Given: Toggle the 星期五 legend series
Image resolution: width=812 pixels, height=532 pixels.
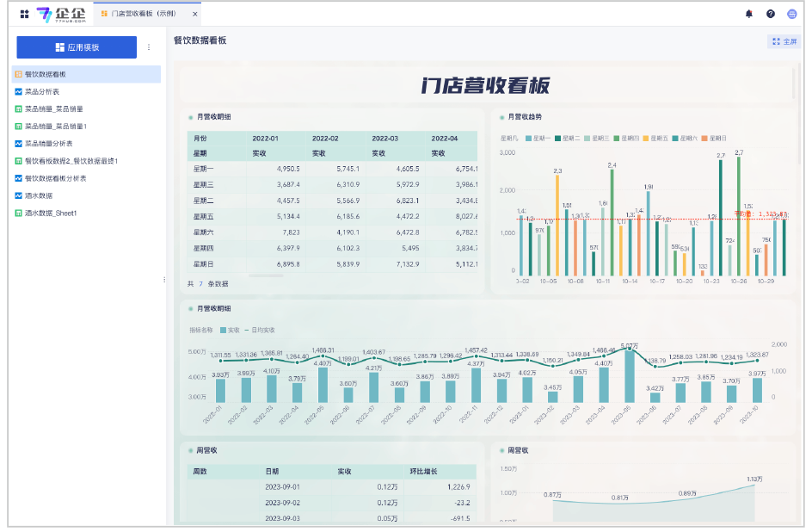Looking at the screenshot, I should [x=655, y=138].
